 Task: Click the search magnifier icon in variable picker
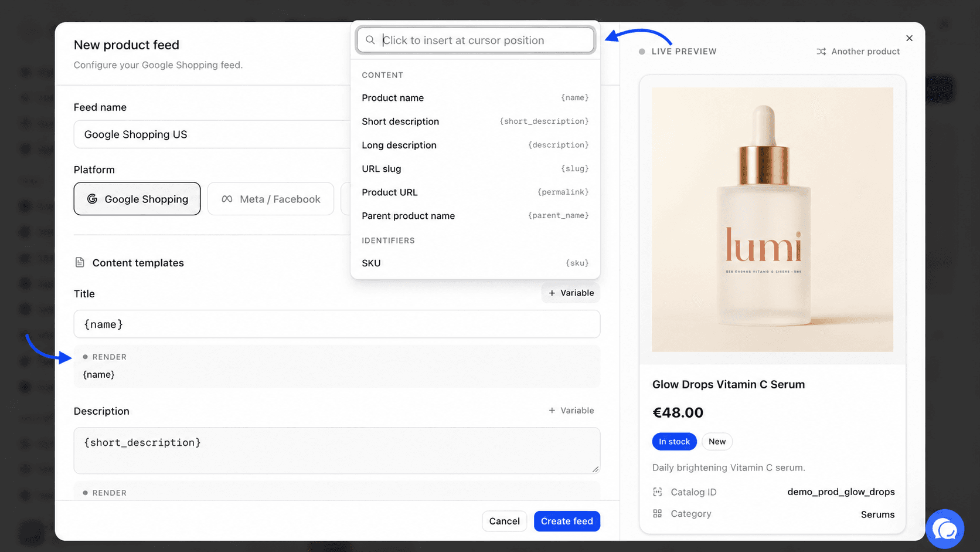coord(370,40)
